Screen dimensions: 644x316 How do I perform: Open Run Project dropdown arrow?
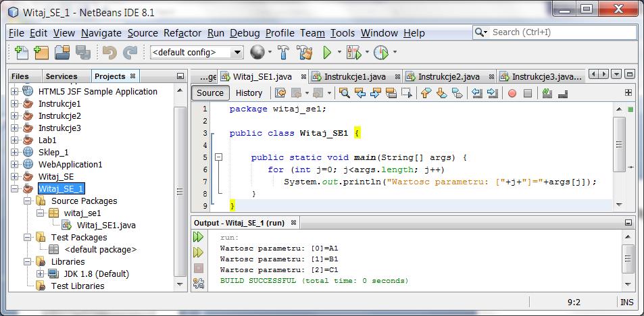coord(339,52)
